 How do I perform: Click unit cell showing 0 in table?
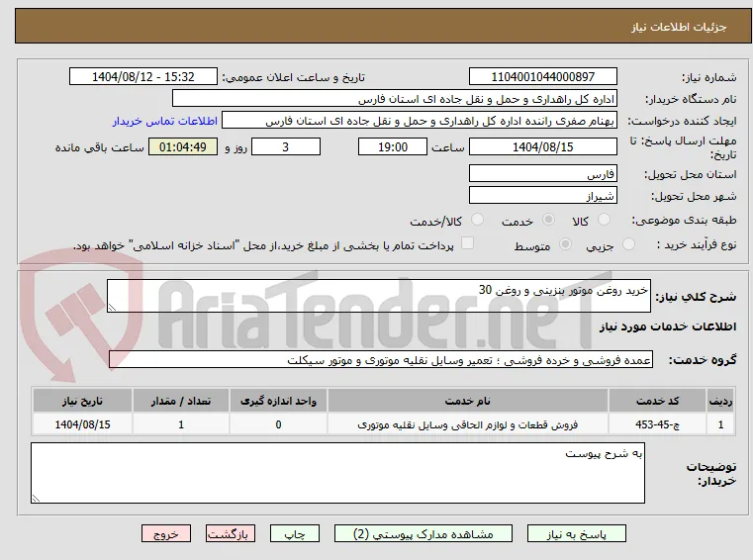coord(278,424)
